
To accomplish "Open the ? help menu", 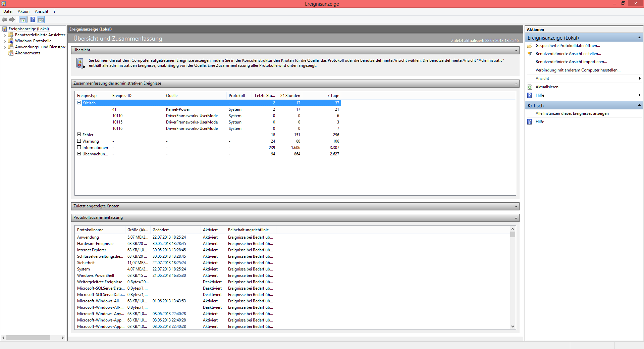I will [54, 11].
